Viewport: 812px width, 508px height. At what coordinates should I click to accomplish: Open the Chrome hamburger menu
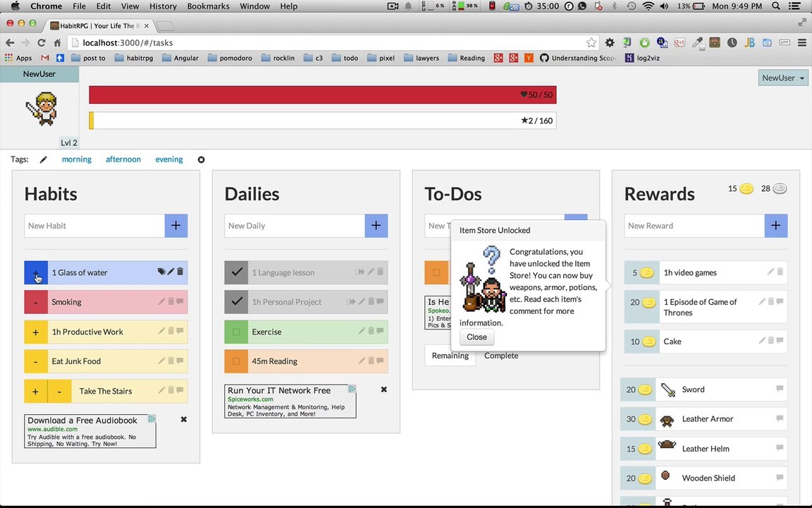pos(801,42)
